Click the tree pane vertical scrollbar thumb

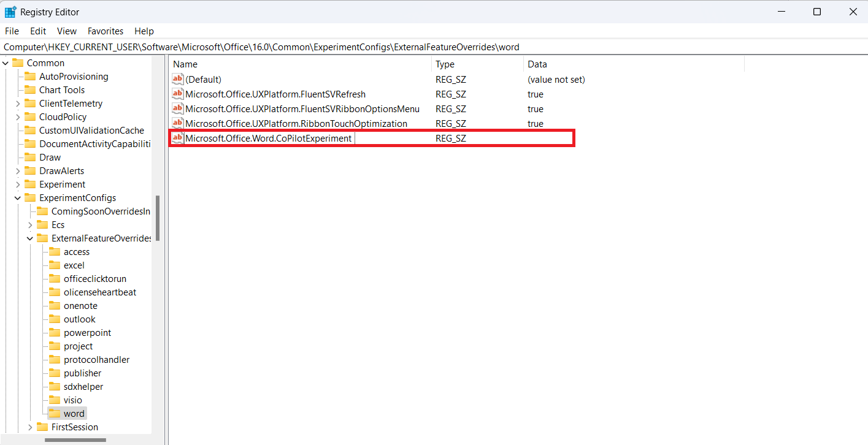[x=158, y=218]
